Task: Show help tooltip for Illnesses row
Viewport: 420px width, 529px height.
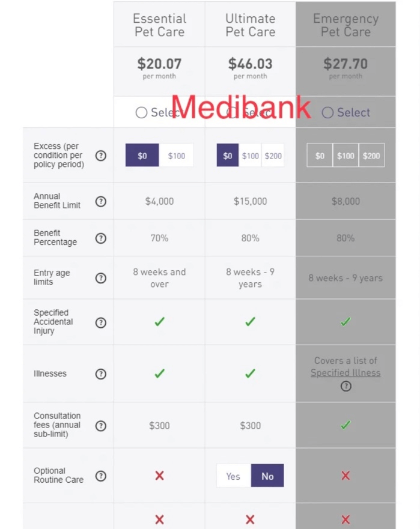Action: [100, 374]
